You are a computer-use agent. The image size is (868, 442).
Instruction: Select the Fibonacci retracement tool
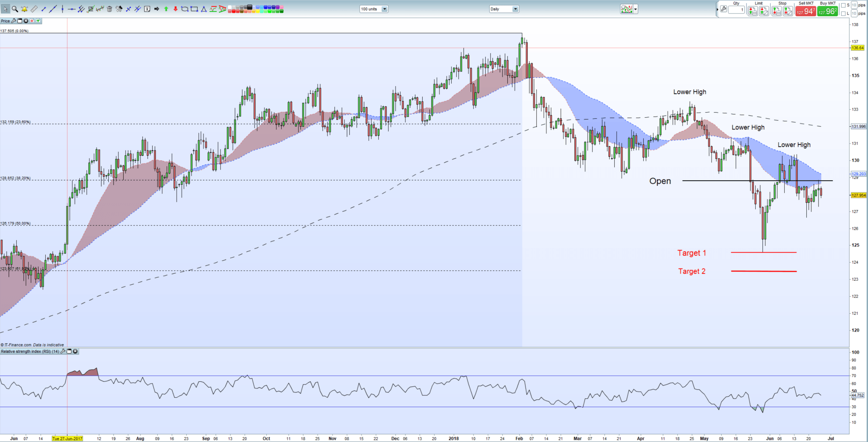[x=91, y=9]
